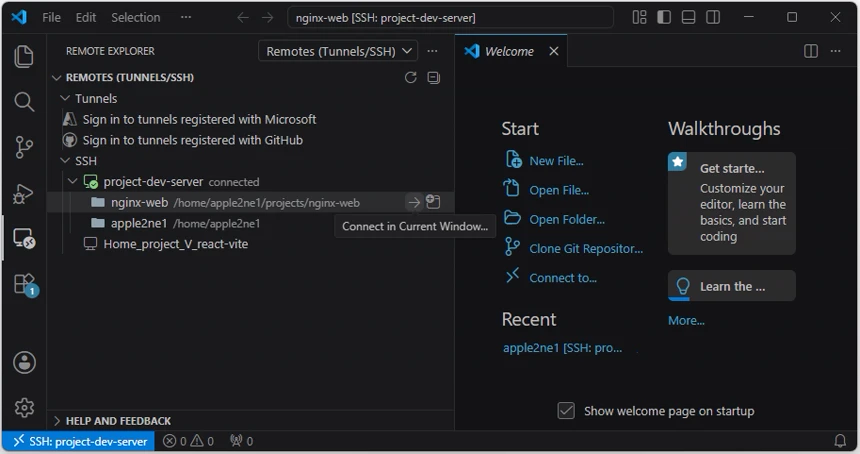Connect nginx-web in new window icon
860x454 pixels.
(x=433, y=202)
